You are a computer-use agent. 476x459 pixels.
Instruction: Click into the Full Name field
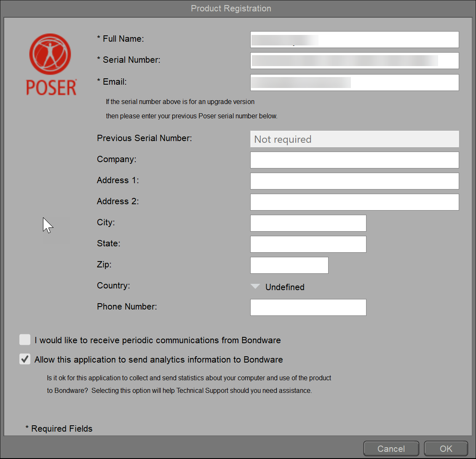pyautogui.click(x=354, y=40)
